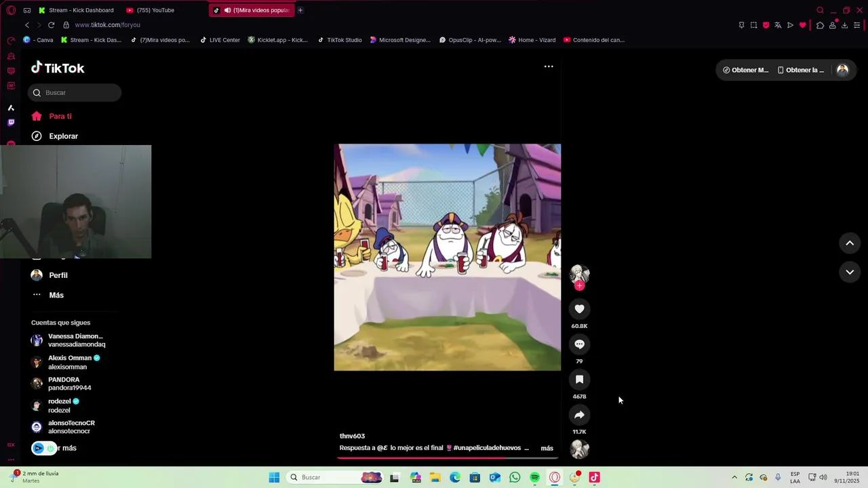
Task: Open followed account alonsoTecnoCR
Action: tap(63, 427)
